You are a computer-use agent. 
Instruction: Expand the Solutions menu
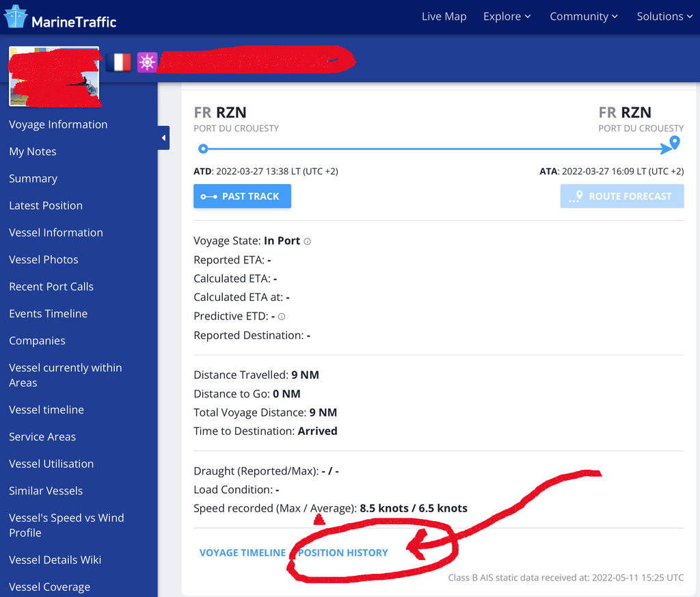(x=664, y=16)
